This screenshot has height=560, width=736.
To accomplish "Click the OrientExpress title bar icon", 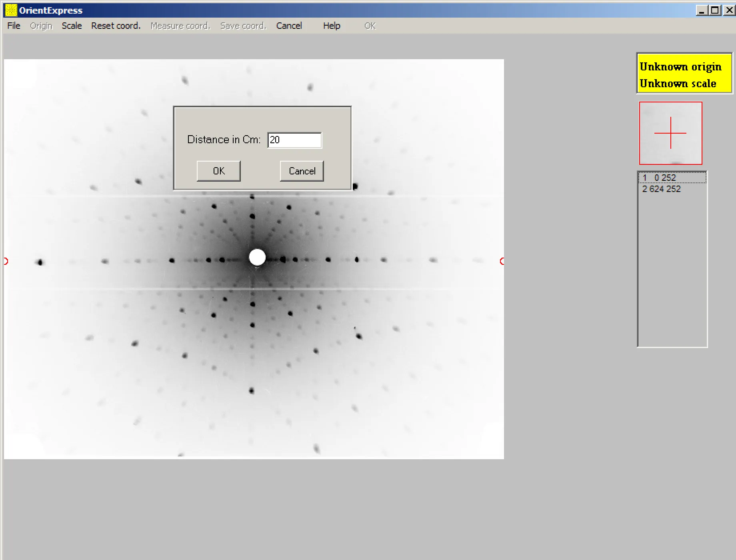I will pyautogui.click(x=11, y=10).
